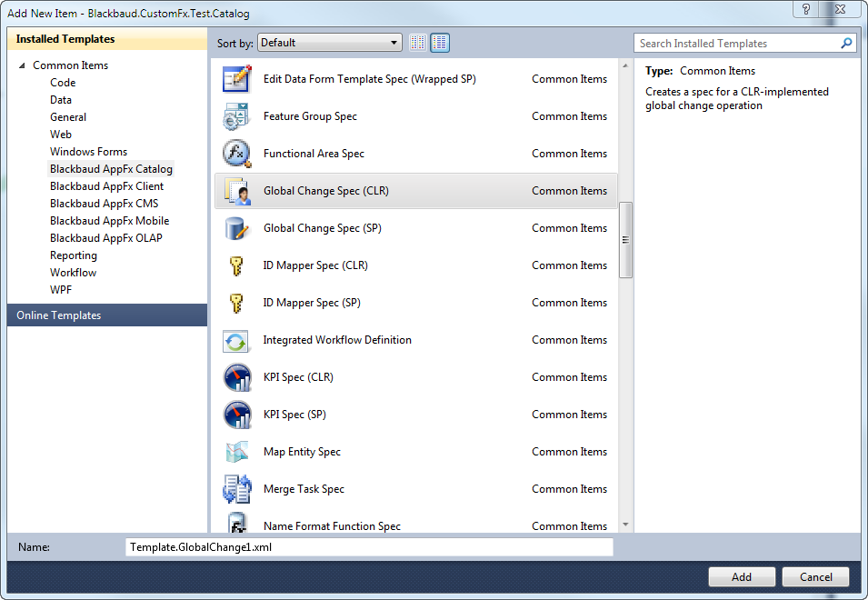
Task: Click the ID Mapper Spec (CLR) key icon
Action: 237,265
